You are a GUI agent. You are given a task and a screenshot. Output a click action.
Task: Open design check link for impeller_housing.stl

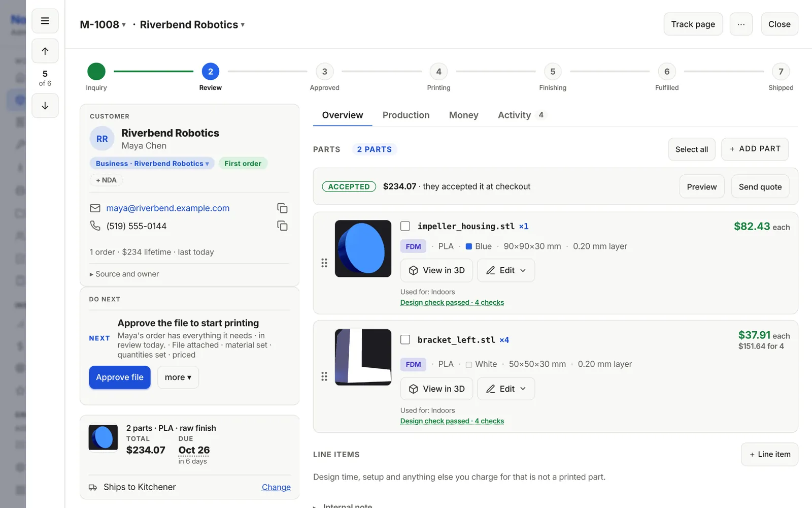452,302
